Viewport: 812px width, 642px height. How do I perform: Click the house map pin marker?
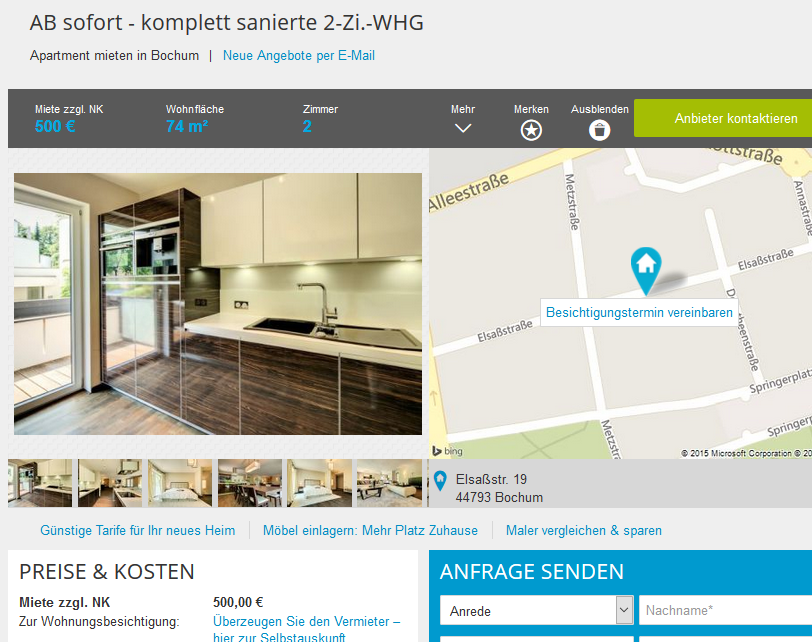pyautogui.click(x=646, y=271)
